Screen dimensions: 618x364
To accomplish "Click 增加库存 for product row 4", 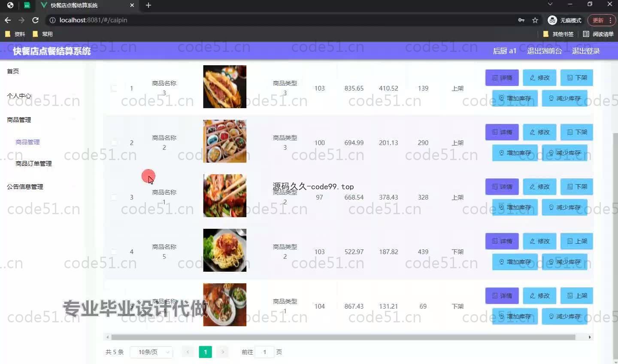I will tap(515, 262).
